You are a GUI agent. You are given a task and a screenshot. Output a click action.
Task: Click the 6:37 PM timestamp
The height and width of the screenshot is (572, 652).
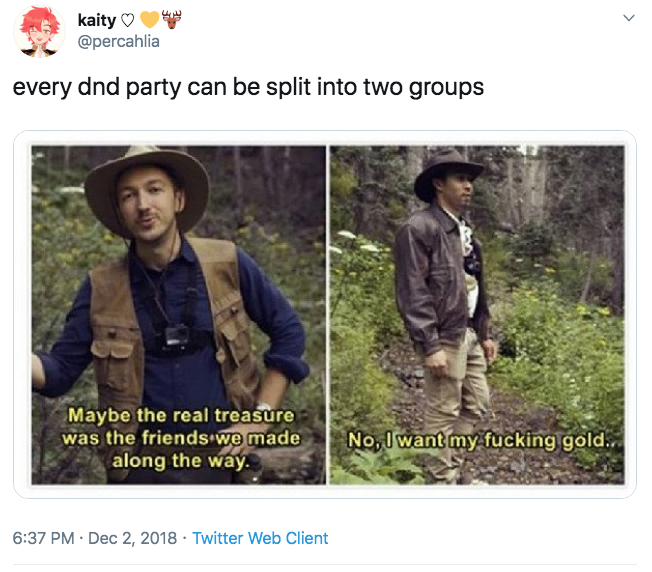pos(43,538)
